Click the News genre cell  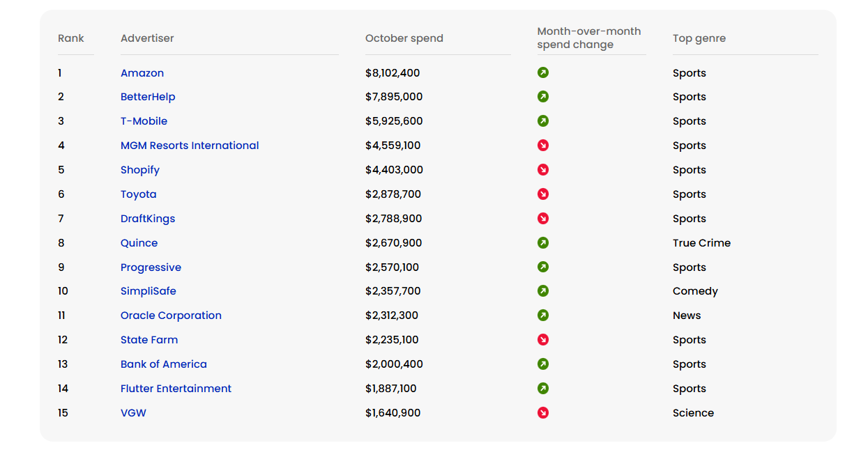[687, 316]
